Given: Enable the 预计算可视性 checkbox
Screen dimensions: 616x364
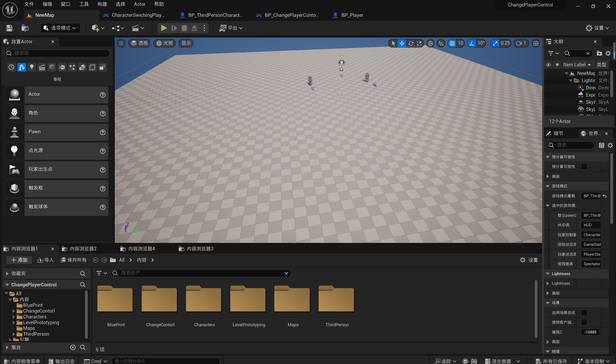Looking at the screenshot, I should [x=584, y=167].
